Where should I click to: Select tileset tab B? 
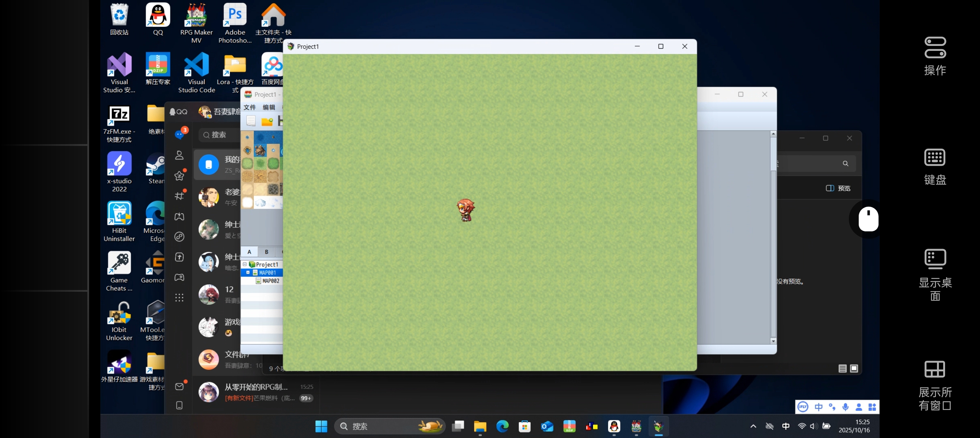266,252
